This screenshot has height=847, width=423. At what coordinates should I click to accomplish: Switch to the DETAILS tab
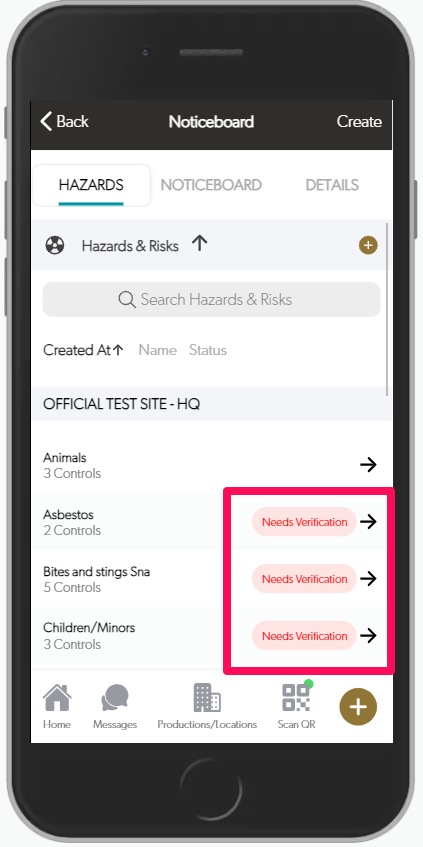(332, 185)
